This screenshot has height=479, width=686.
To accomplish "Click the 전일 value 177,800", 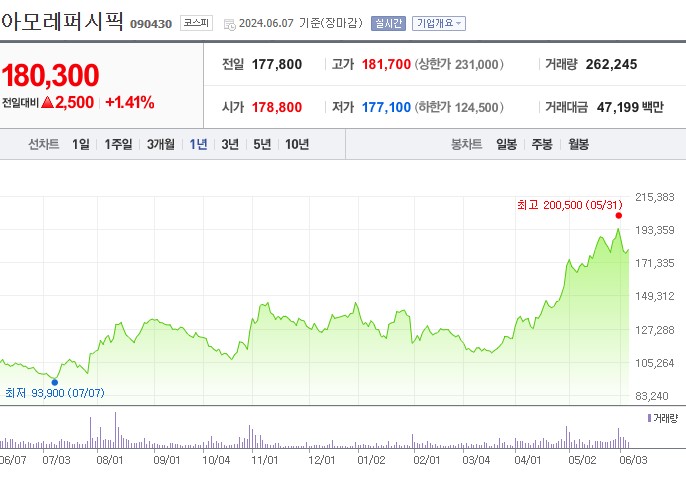I will pyautogui.click(x=276, y=64).
